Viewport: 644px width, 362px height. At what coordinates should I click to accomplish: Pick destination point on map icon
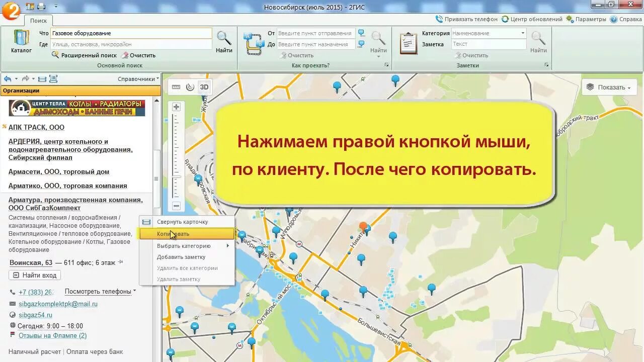[x=361, y=44]
